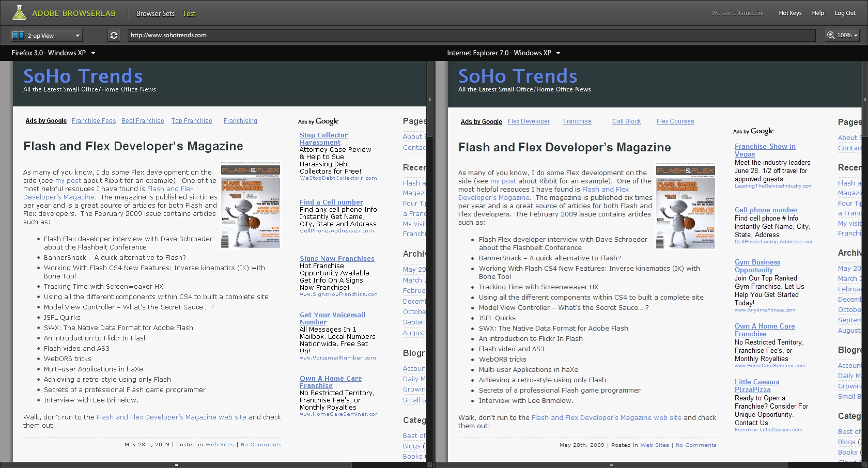Image resolution: width=868 pixels, height=468 pixels.
Task: Click Get Your Voicemail Number ad
Action: [x=332, y=318]
